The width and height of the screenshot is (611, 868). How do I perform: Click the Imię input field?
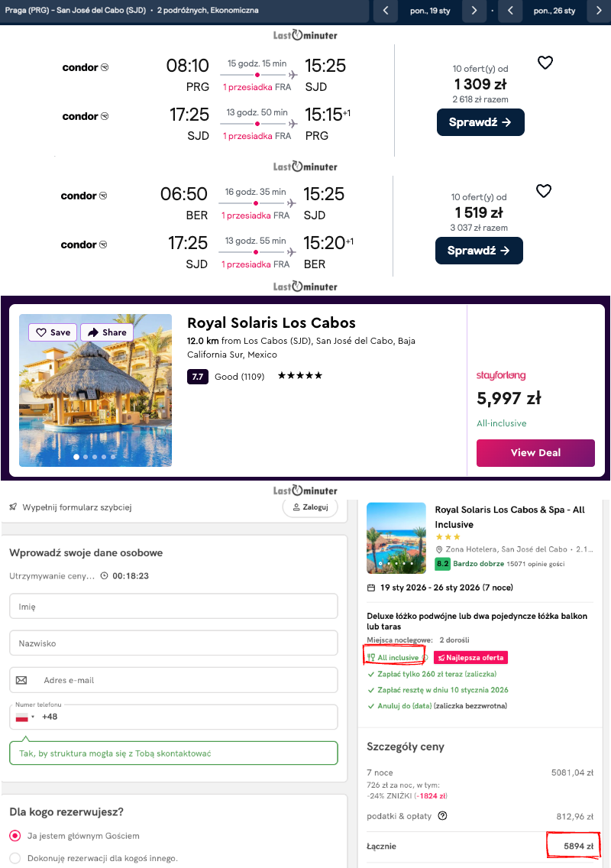tap(173, 607)
